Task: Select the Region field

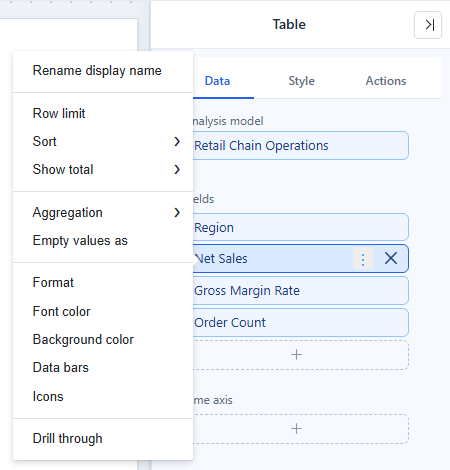Action: point(301,227)
